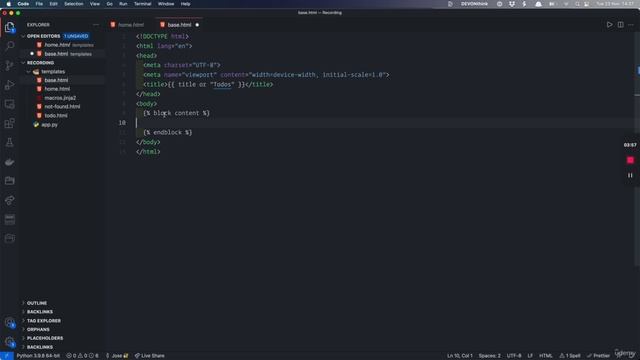Pause the recording overlay
Image resolution: width=640 pixels, height=360 pixels.
(630, 175)
